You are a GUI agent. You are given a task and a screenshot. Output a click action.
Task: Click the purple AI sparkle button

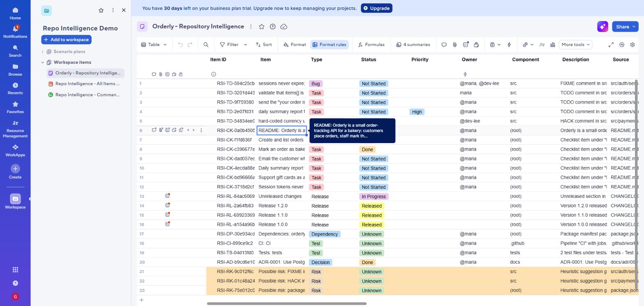[603, 26]
